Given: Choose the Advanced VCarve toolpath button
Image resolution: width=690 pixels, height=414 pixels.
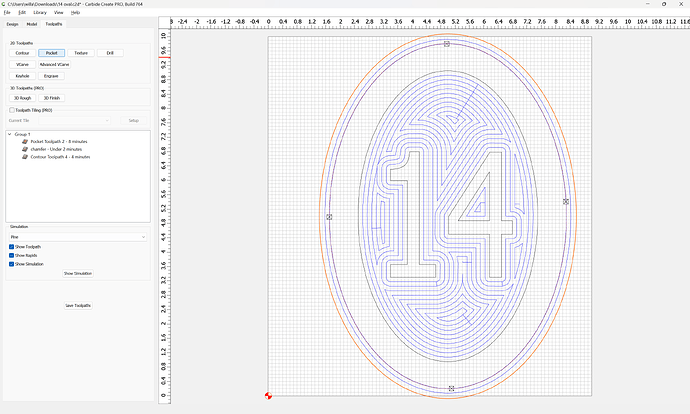Looking at the screenshot, I should point(55,63).
